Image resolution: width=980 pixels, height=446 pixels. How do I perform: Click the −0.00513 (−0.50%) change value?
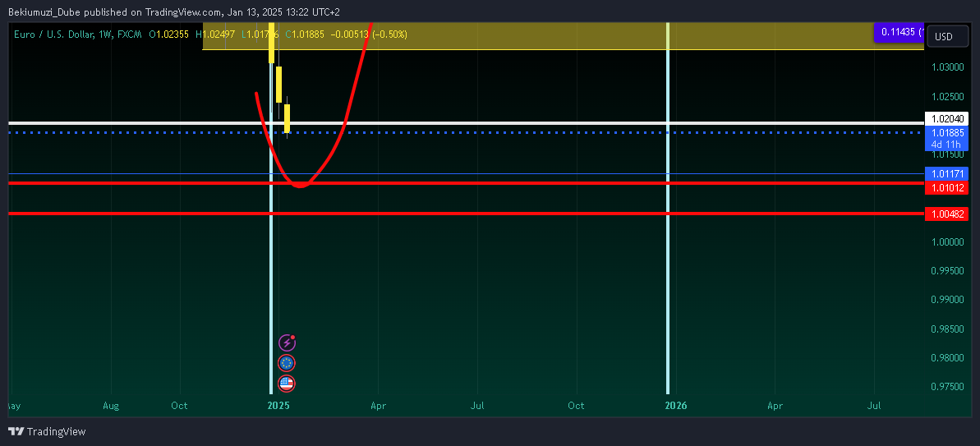[368, 34]
